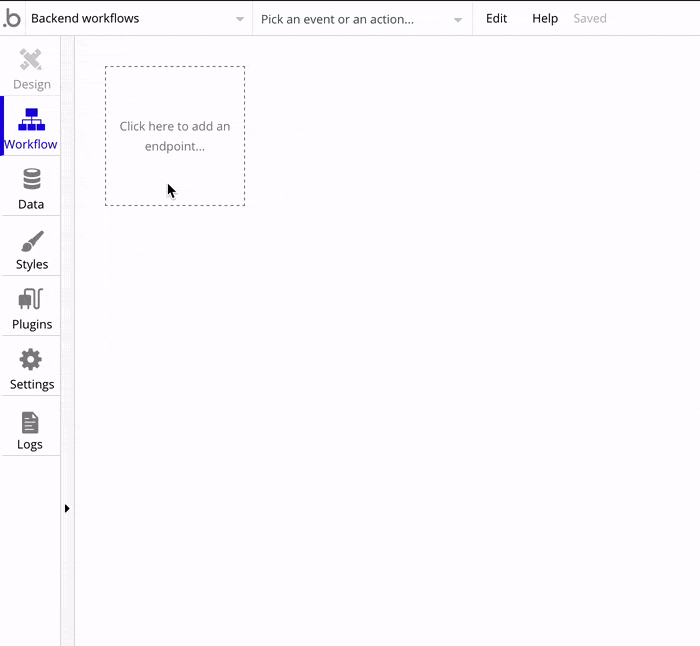
Task: Expand the event or action picker arrow
Action: pos(458,19)
